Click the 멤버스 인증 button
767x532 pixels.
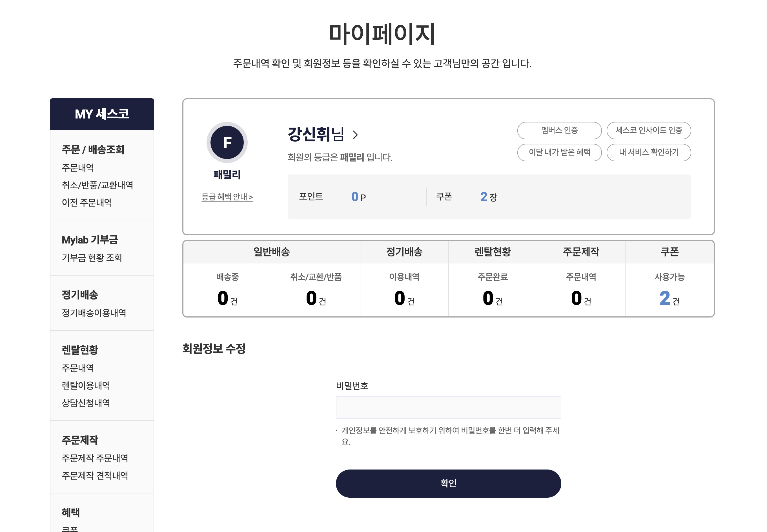[x=559, y=130]
